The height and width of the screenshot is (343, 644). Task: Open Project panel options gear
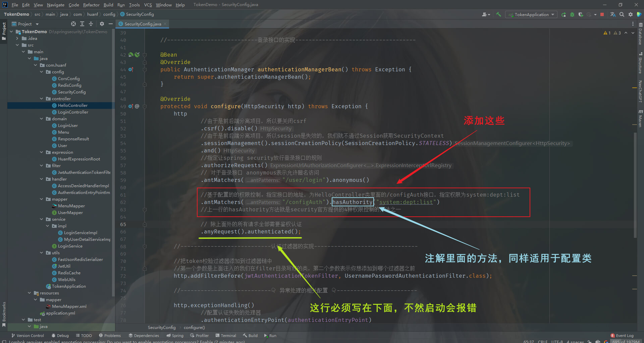[102, 24]
